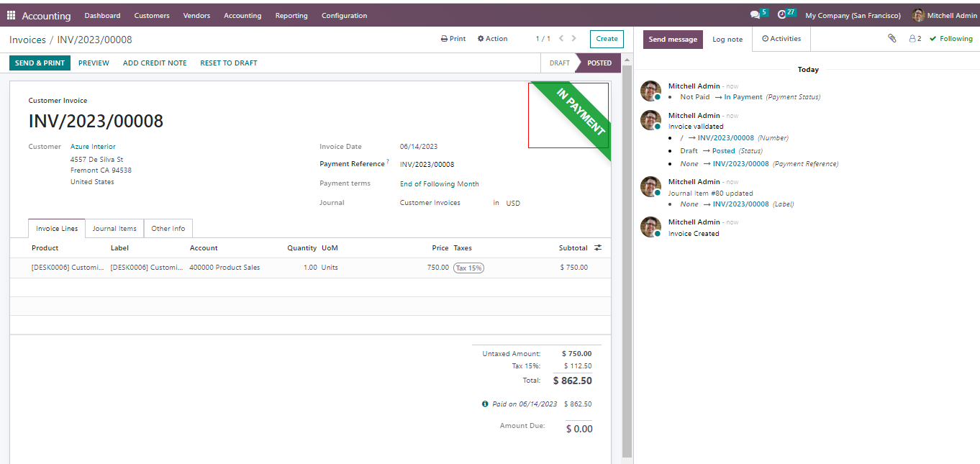Screen dimensions: 980x464
Task: Open the chat messages icon
Action: (754, 15)
